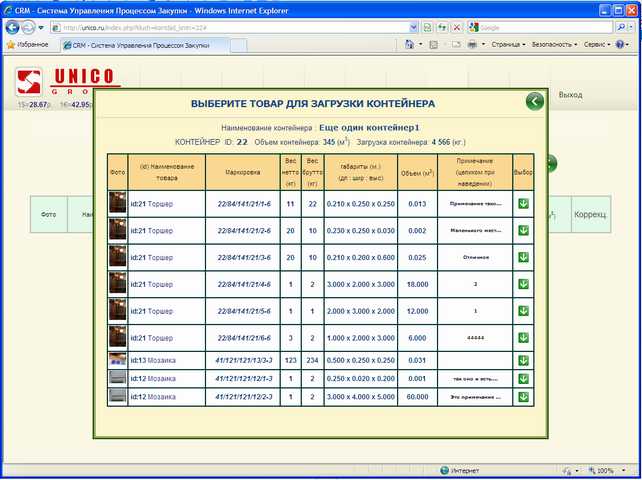
Task: Click Фото header in background table
Action: [x=48, y=214]
